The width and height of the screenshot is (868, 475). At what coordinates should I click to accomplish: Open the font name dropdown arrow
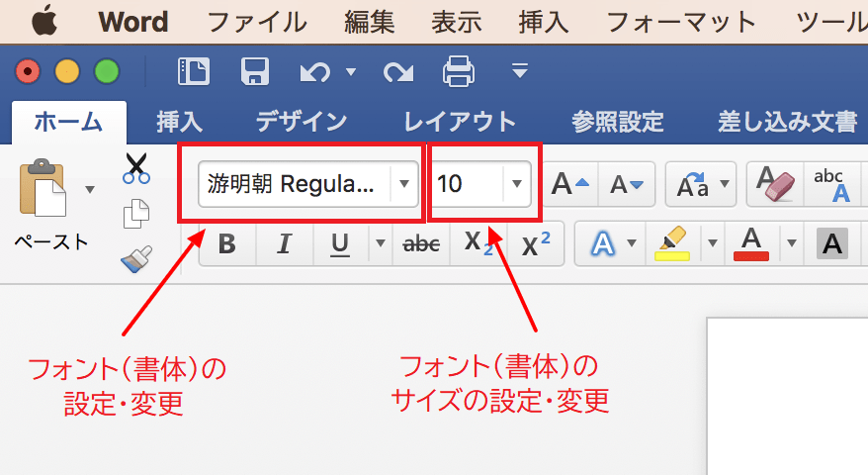403,184
